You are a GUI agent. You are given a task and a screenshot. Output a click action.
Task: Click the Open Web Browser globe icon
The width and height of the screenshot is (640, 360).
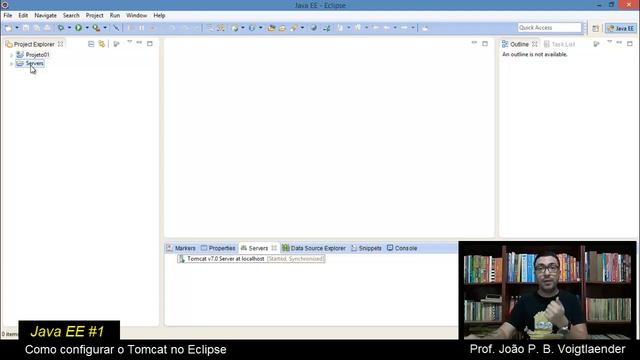pos(313,28)
